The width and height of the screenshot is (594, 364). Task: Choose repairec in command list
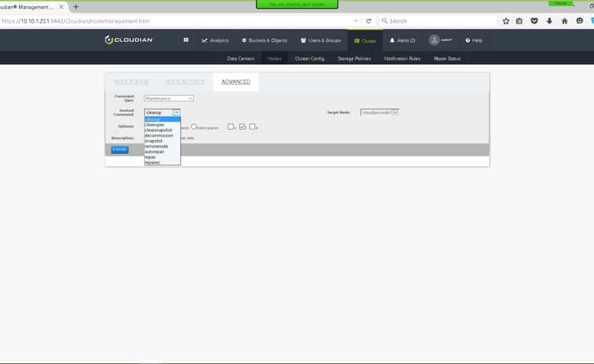162,162
